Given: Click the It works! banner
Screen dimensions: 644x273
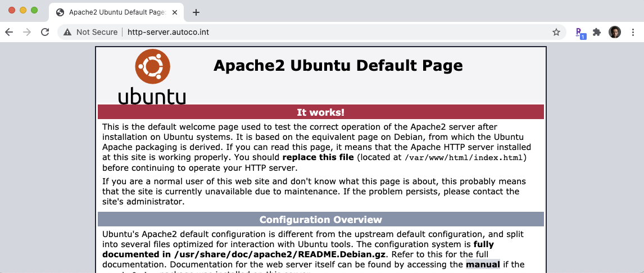Looking at the screenshot, I should (x=321, y=112).
